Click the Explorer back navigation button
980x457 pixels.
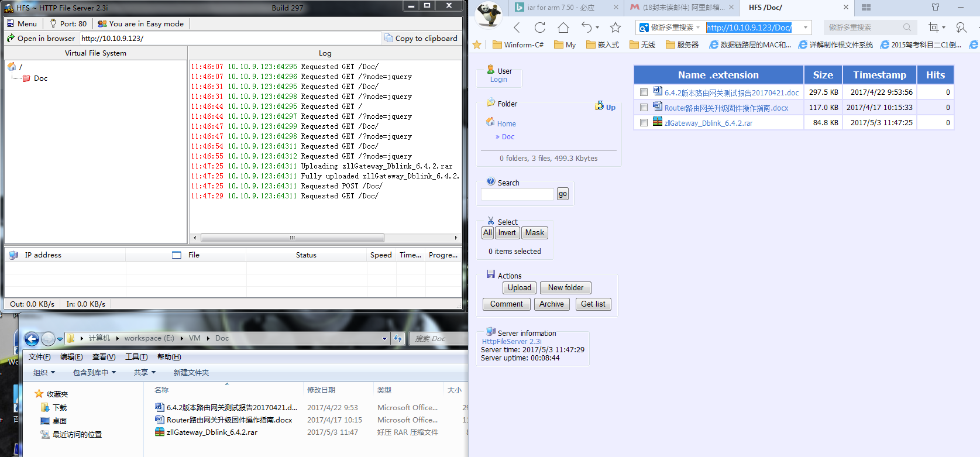pyautogui.click(x=32, y=339)
